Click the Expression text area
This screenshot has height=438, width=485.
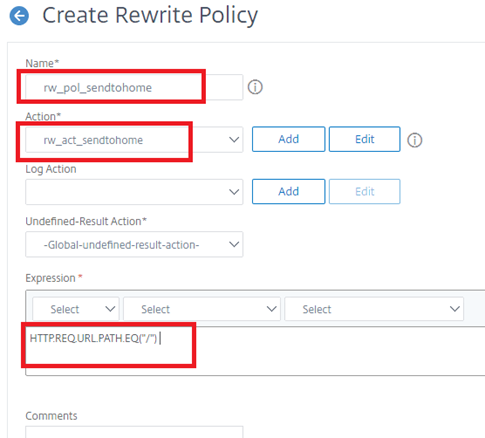pos(255,351)
